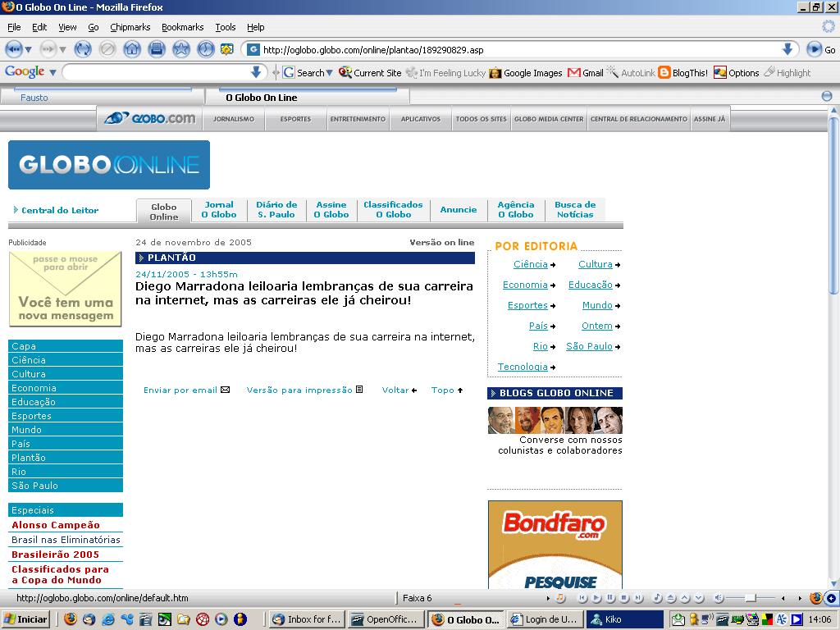Viewport: 840px width, 630px height.
Task: Stop playback in the status bar player
Action: click(x=624, y=598)
